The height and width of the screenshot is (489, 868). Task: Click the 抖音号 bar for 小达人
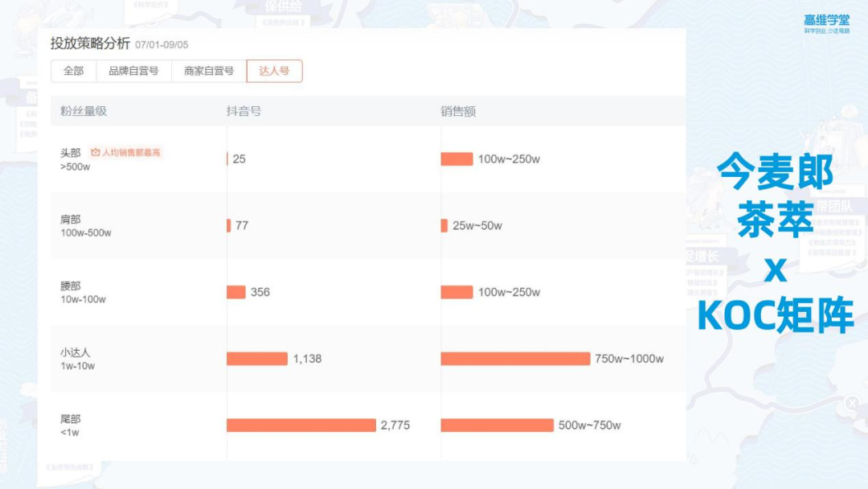pos(257,359)
